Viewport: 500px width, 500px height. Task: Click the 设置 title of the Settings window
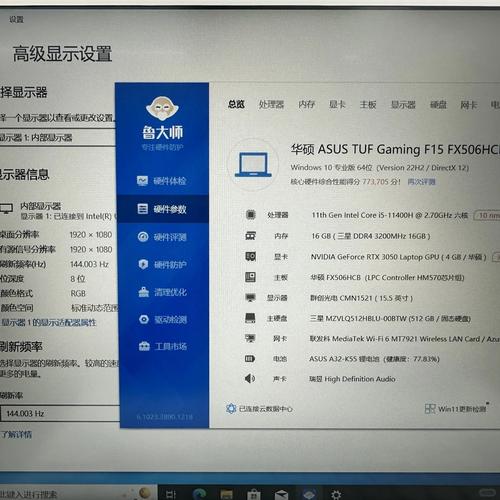pyautogui.click(x=16, y=19)
